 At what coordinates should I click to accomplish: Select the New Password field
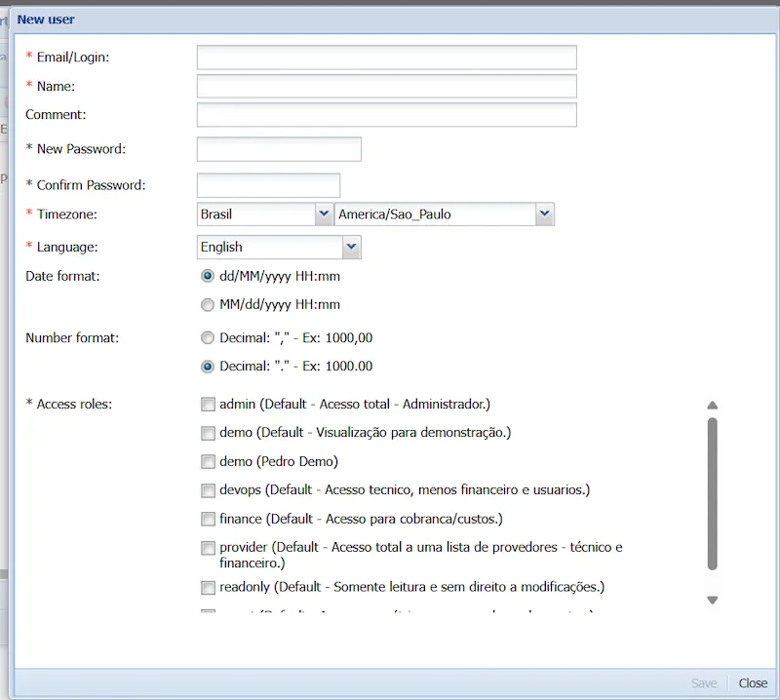tap(279, 149)
